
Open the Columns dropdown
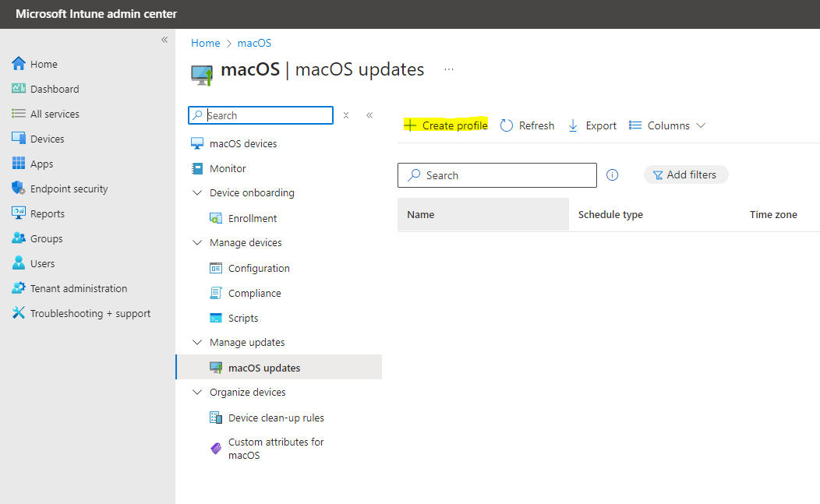tap(667, 125)
